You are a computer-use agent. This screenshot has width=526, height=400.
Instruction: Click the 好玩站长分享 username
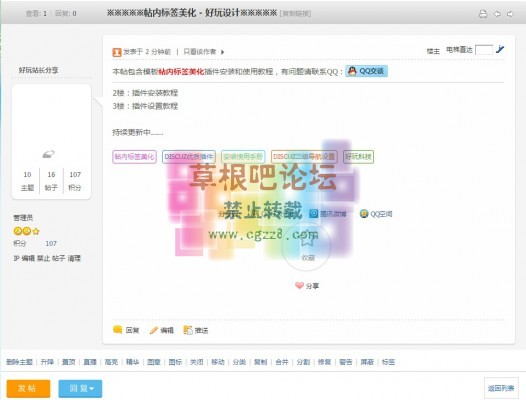point(38,70)
